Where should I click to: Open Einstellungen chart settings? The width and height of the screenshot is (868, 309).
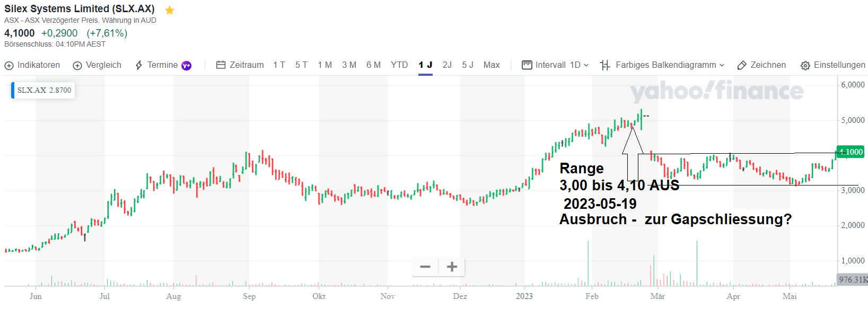pyautogui.click(x=833, y=65)
